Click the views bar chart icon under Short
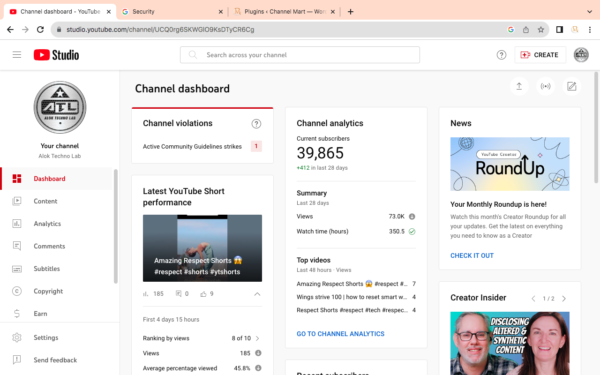The height and width of the screenshot is (375, 600). point(145,294)
